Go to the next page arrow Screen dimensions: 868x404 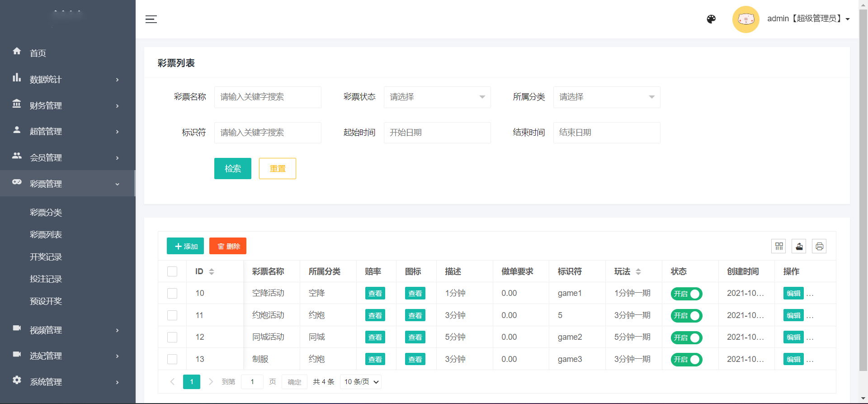(211, 382)
